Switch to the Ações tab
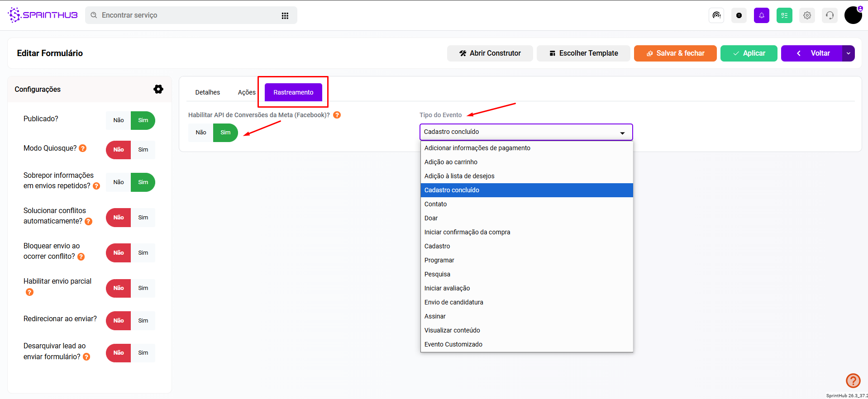This screenshot has width=868, height=399. pyautogui.click(x=246, y=92)
